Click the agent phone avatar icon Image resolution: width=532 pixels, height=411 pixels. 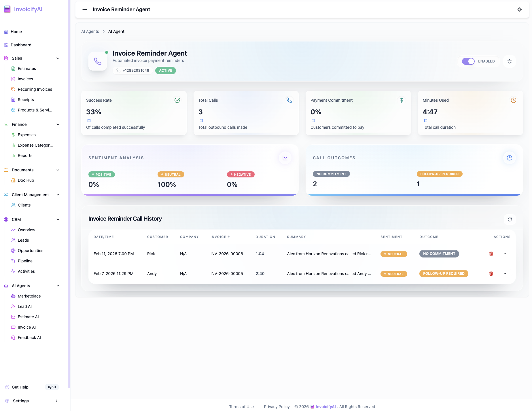tap(98, 61)
